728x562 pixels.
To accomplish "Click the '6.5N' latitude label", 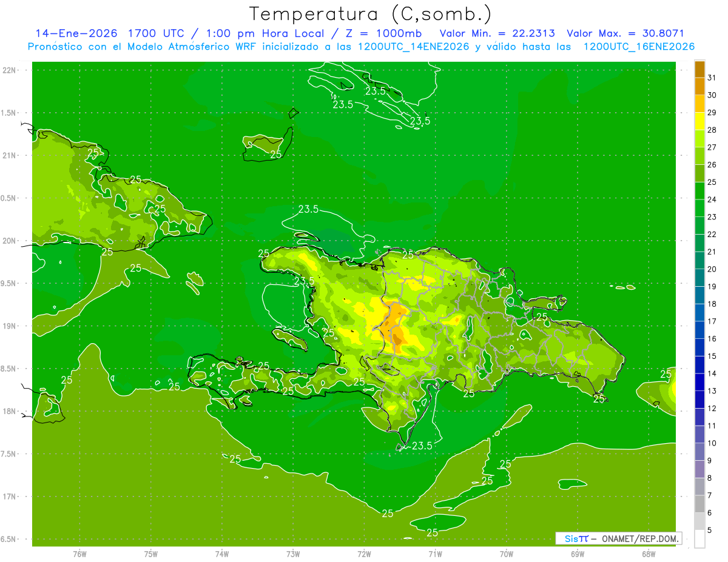I will pyautogui.click(x=8, y=539).
